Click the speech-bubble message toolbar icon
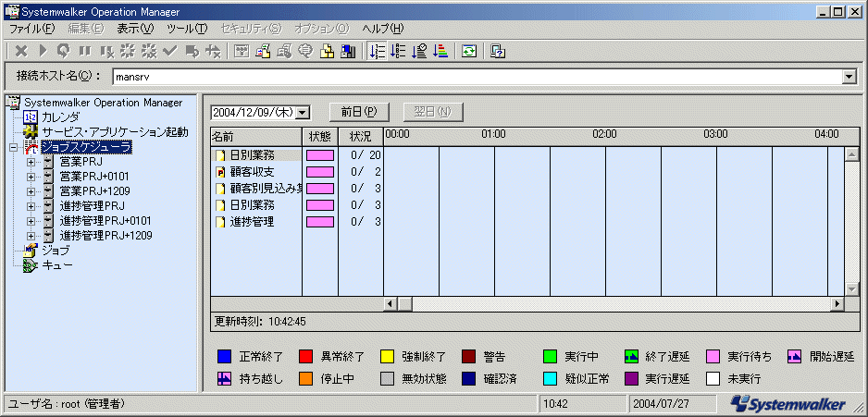868x417 pixels. (305, 52)
